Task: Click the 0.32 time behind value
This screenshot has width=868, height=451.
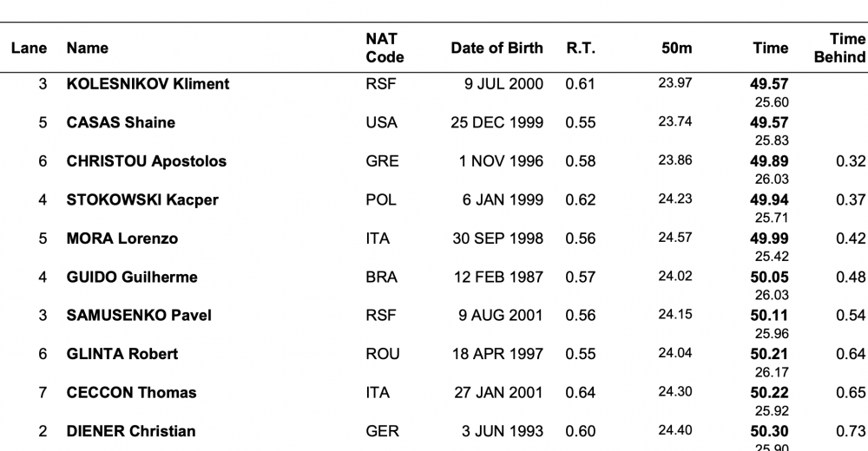Action: (x=852, y=161)
